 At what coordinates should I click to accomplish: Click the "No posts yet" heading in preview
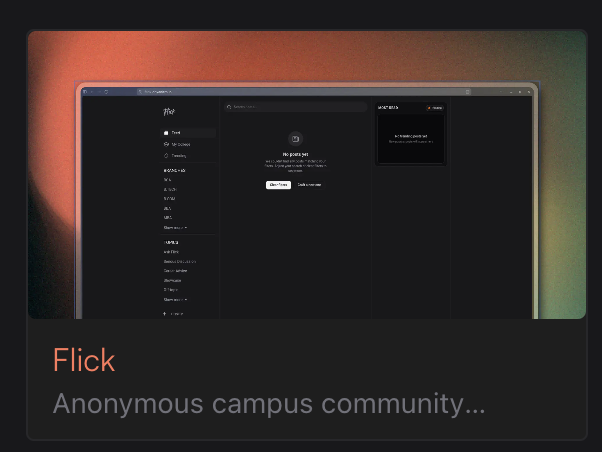tap(295, 154)
